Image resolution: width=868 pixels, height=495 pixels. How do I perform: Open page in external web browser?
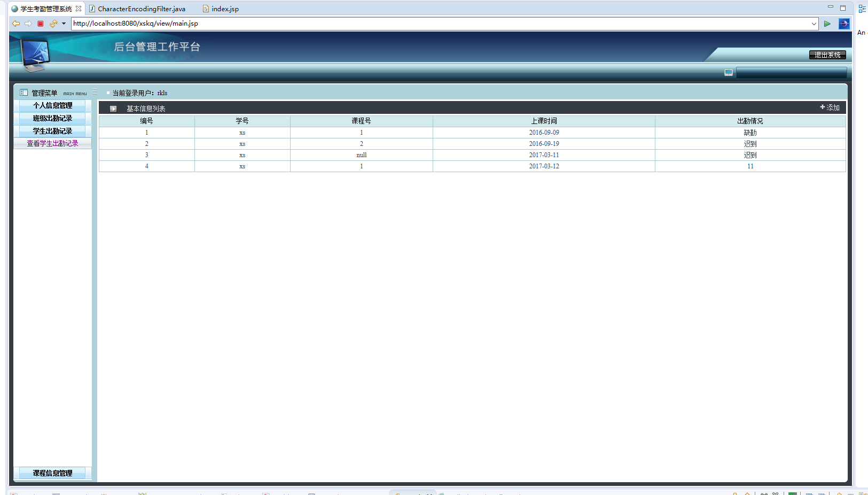click(844, 24)
